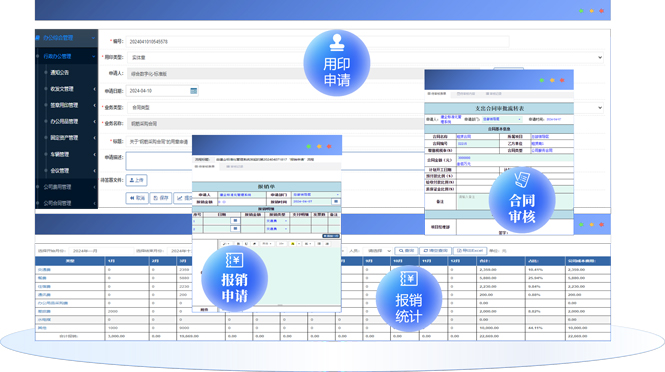665x372 pixels.
Task: Click the 清空查询 reset button
Action: [435, 251]
